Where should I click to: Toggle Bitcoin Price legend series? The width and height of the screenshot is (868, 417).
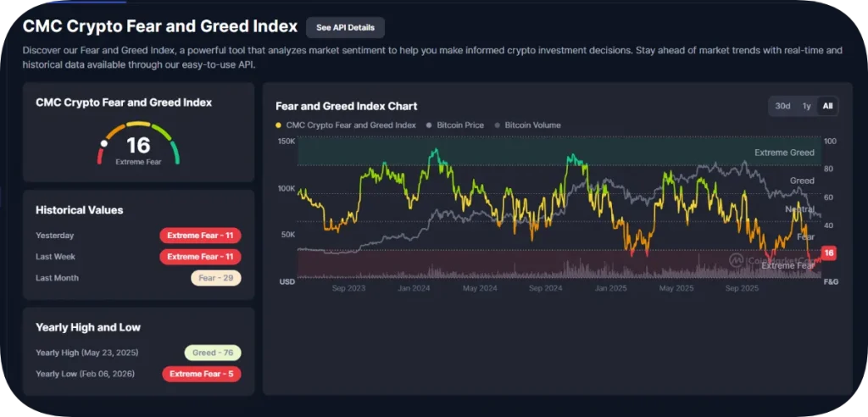[x=455, y=125]
